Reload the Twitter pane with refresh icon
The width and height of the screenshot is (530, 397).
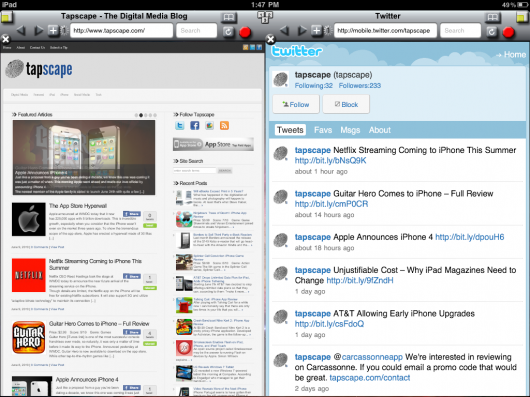point(491,31)
